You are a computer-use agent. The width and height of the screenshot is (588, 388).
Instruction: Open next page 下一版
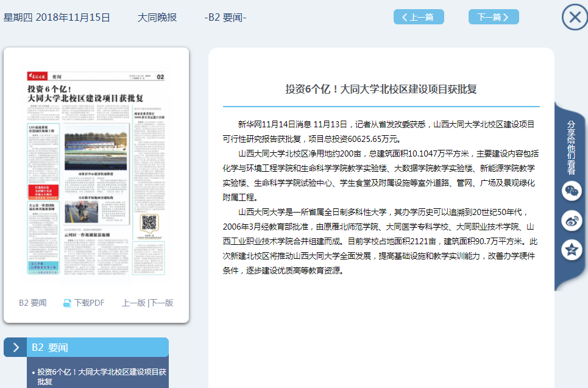161,303
